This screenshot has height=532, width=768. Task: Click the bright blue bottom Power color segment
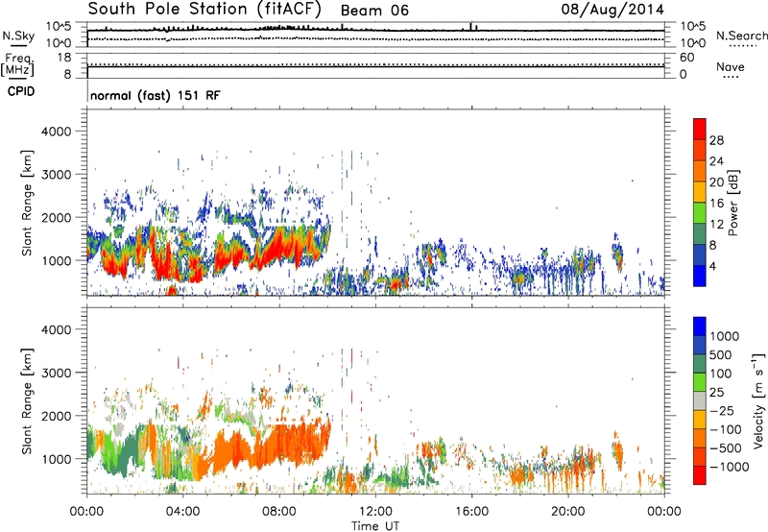(700, 276)
